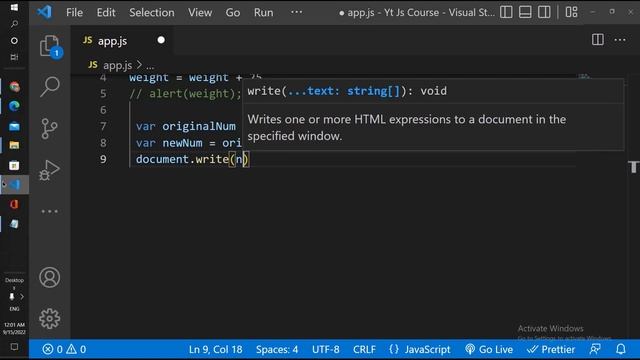
Task: Open Mail app from the taskbar
Action: pos(14,126)
